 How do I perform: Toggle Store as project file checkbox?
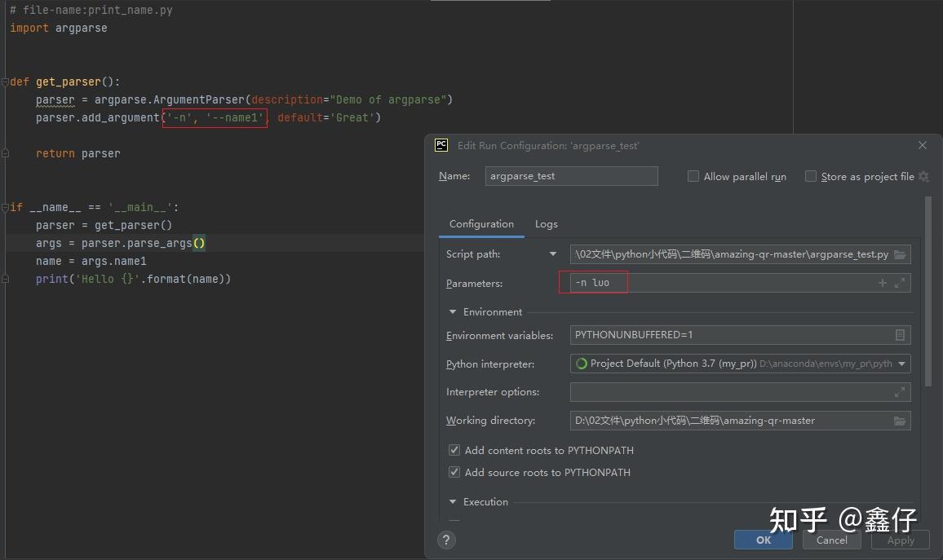coord(811,176)
